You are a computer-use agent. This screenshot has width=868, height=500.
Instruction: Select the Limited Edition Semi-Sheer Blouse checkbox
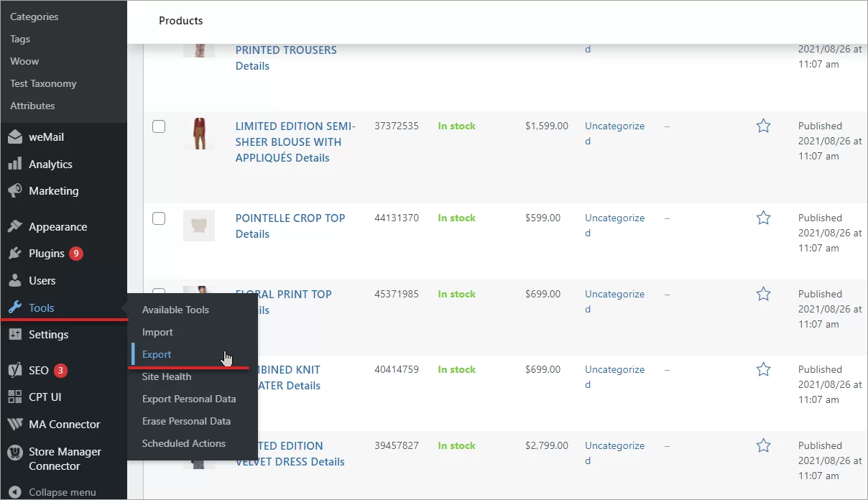tap(159, 126)
